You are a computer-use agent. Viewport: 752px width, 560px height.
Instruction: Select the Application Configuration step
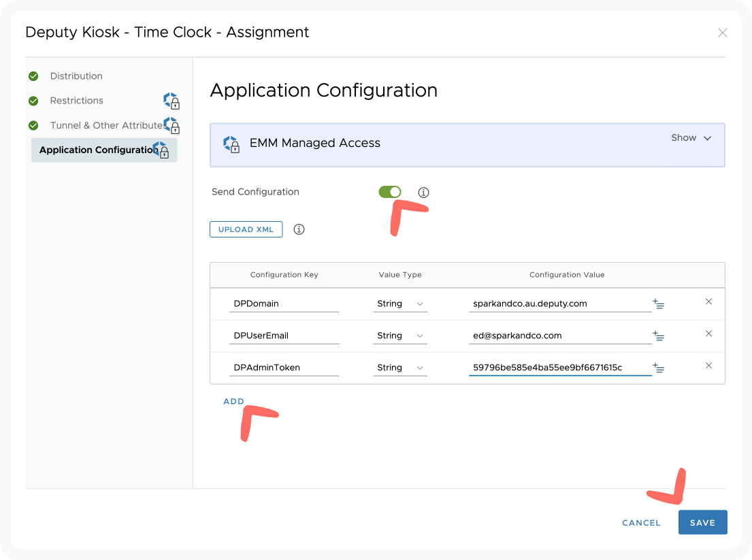click(104, 150)
